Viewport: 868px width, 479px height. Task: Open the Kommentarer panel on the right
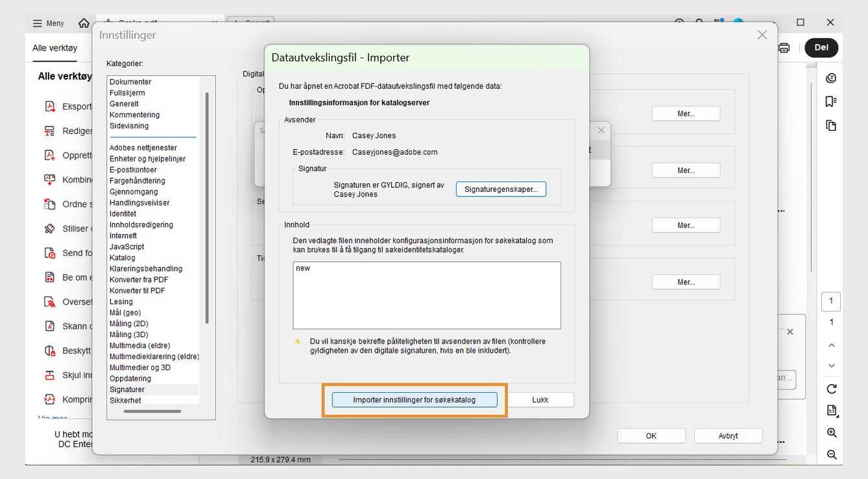[831, 78]
